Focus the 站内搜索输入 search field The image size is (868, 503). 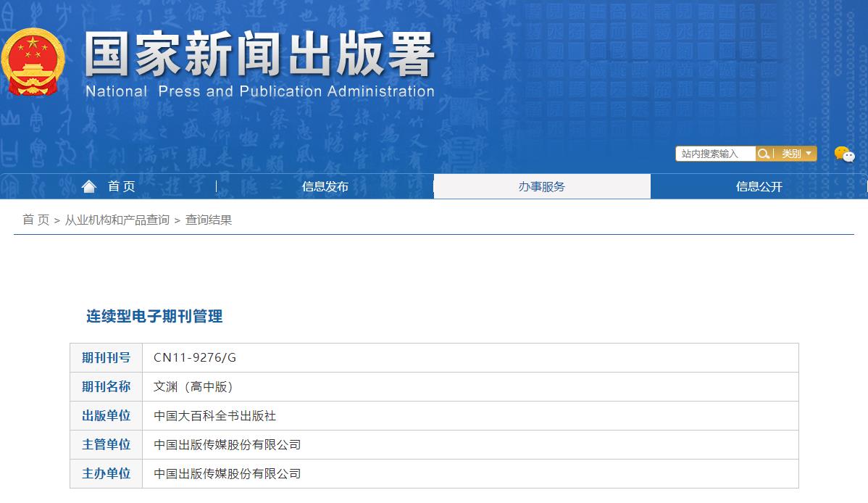point(715,154)
